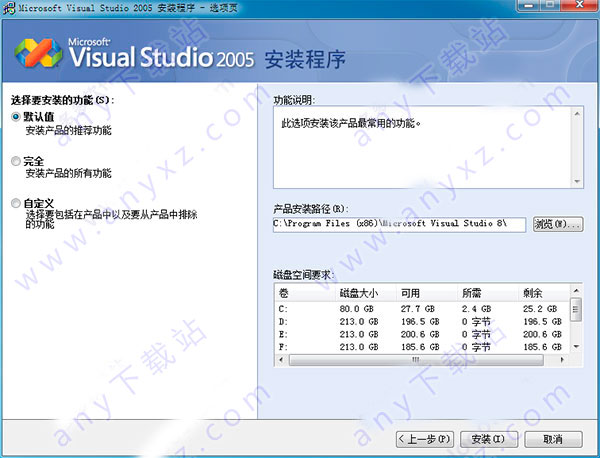Click the disk table's horizontal scrollbar thumb
Viewport: 600px width, 458px height.
(416, 360)
